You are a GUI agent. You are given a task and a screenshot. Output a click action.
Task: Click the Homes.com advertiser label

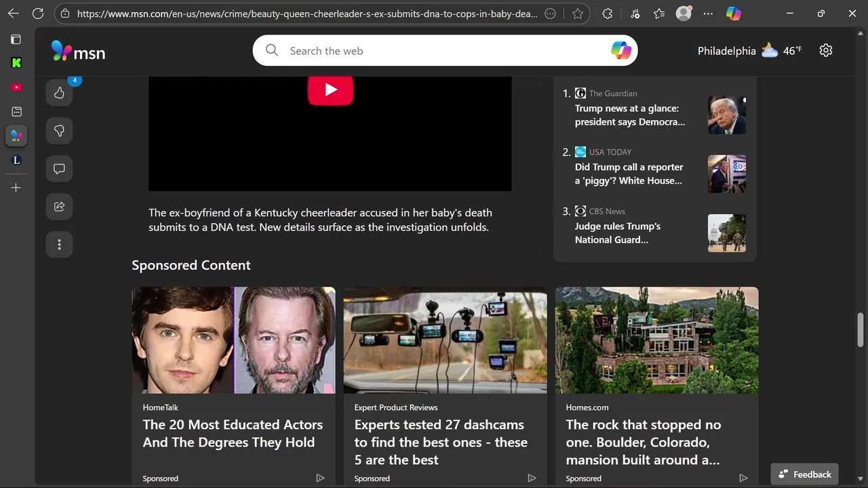[587, 407]
